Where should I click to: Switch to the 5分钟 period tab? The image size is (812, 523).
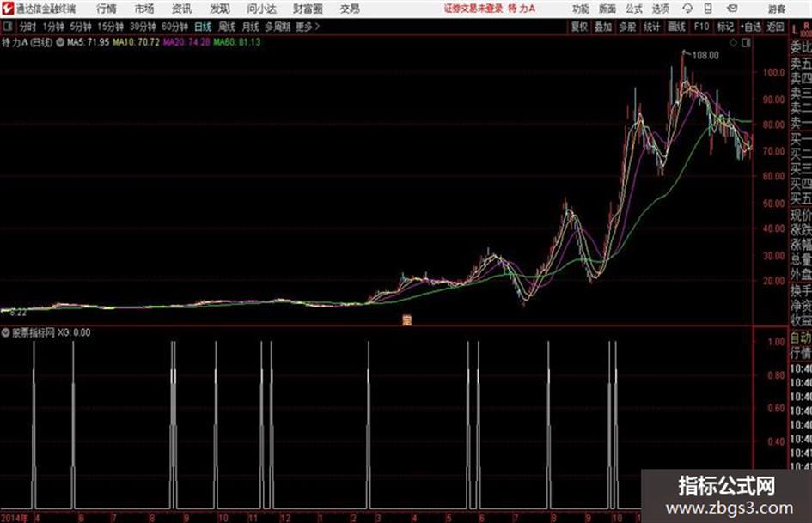tap(80, 27)
